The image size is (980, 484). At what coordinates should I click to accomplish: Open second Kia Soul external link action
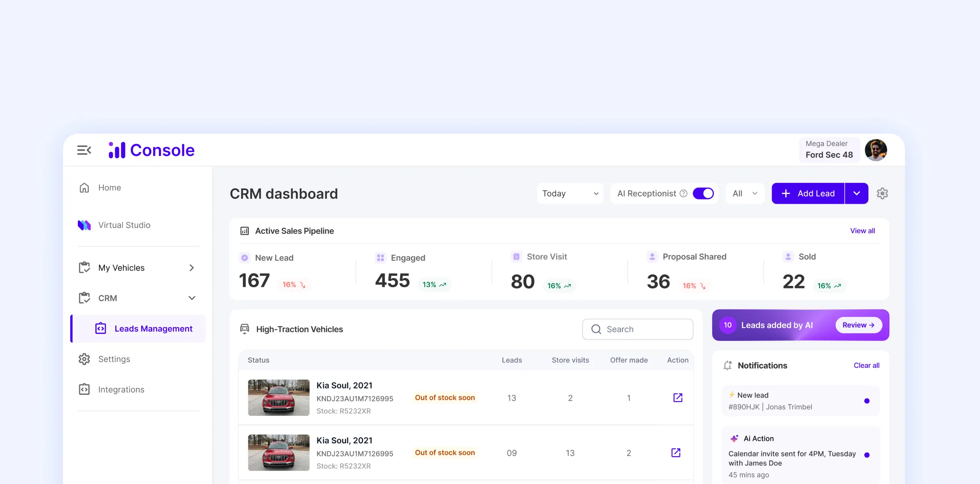point(676,453)
